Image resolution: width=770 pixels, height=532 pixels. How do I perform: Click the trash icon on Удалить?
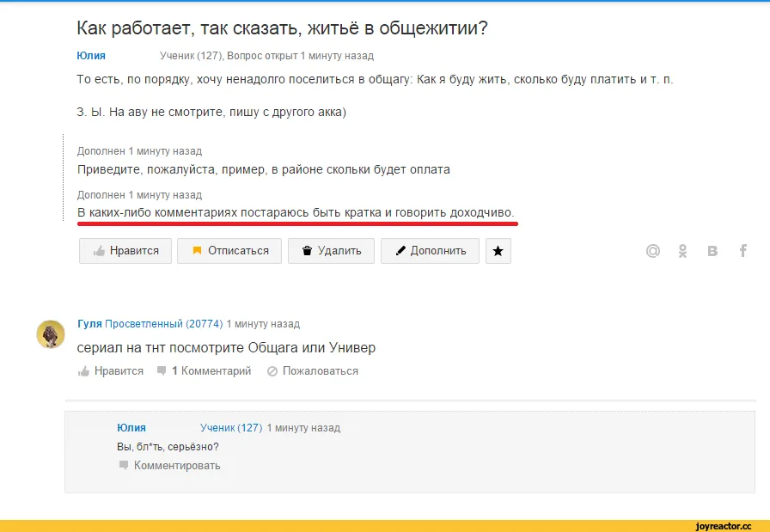(x=308, y=251)
